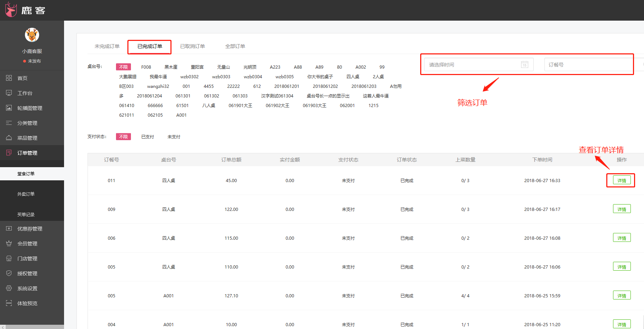View 详情 for 005 四人桌 order
Image resolution: width=644 pixels, height=329 pixels.
622,266
